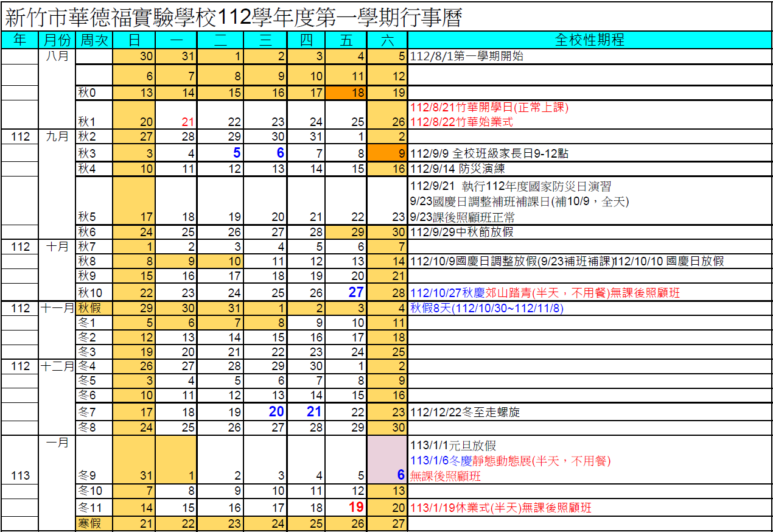
Task: Select the bold blue 6 in 秋3 row
Action: 281,153
